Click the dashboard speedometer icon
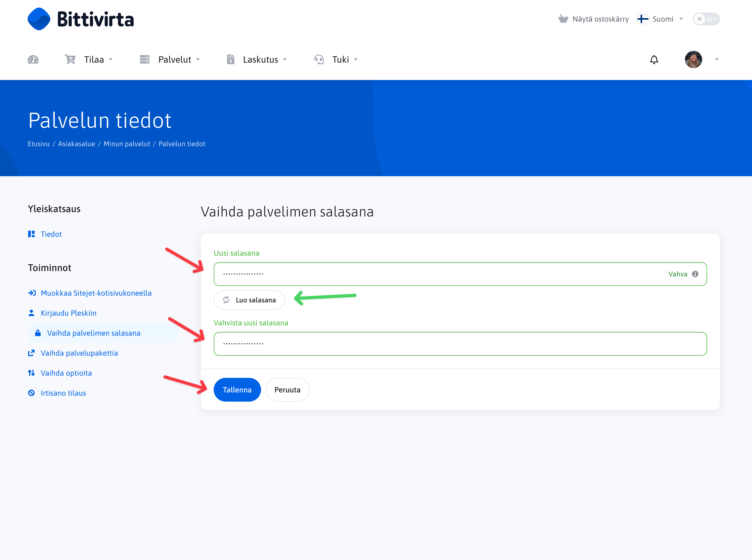Image resolution: width=752 pixels, height=560 pixels. click(x=33, y=60)
